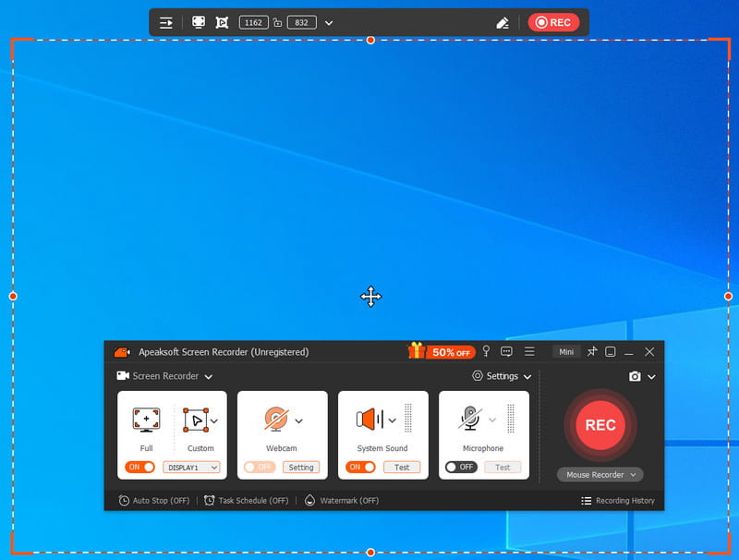
Task: Open the Mouse Recorder dropdown
Action: coord(600,475)
